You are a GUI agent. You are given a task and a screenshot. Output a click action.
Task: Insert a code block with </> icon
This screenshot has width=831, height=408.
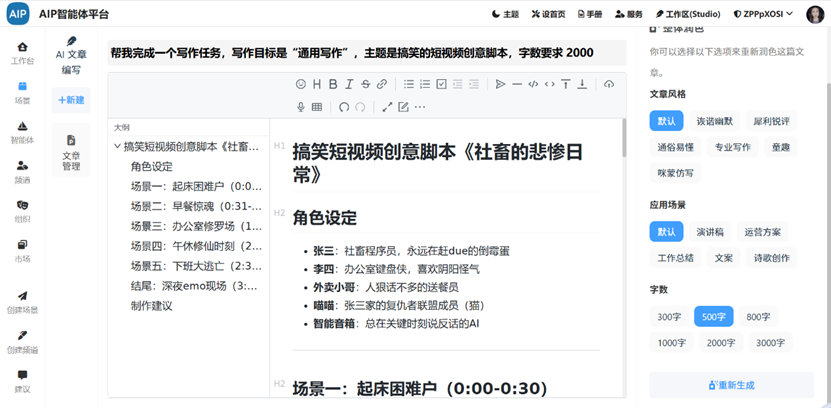pyautogui.click(x=533, y=84)
